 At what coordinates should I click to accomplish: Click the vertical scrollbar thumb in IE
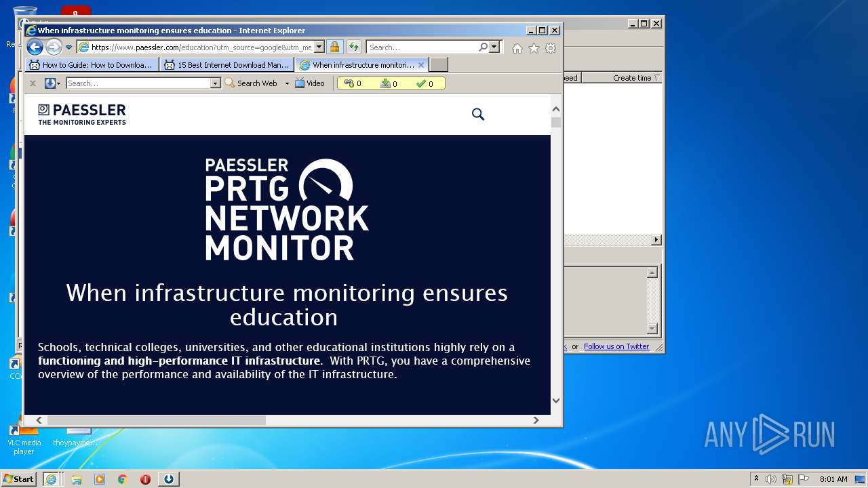(x=556, y=123)
